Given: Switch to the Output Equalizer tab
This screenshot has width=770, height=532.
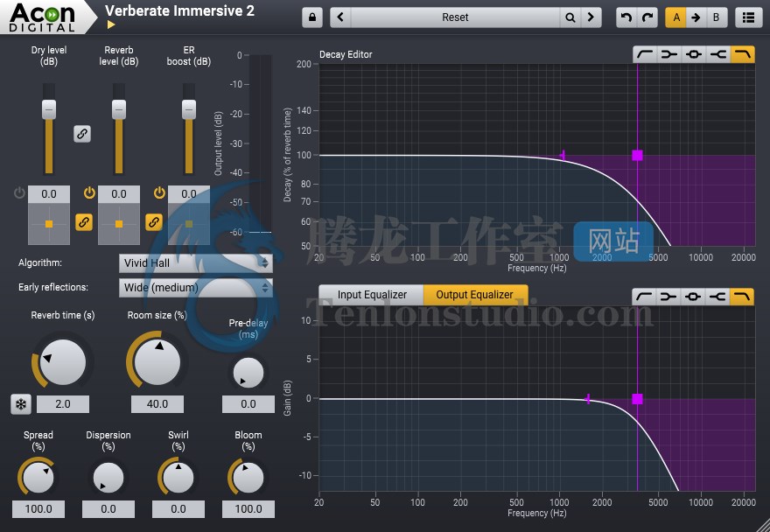Looking at the screenshot, I should click(475, 295).
